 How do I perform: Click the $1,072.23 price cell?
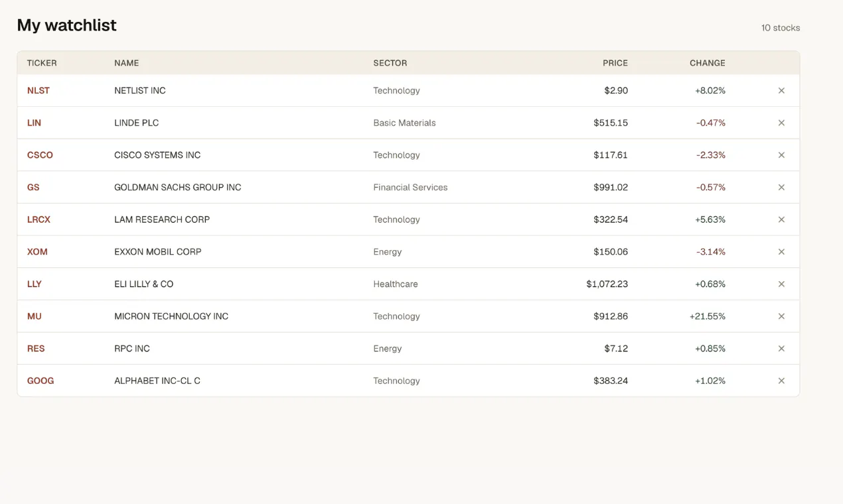click(607, 284)
